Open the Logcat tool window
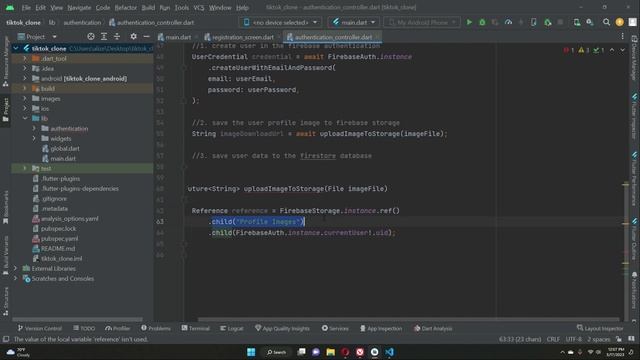Viewport: 640px width, 360px height. click(232, 328)
